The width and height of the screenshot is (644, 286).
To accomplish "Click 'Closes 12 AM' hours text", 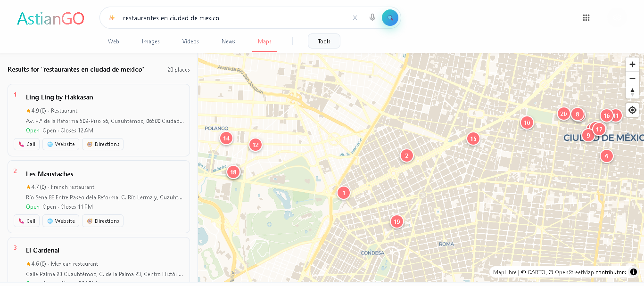I will (x=77, y=131).
